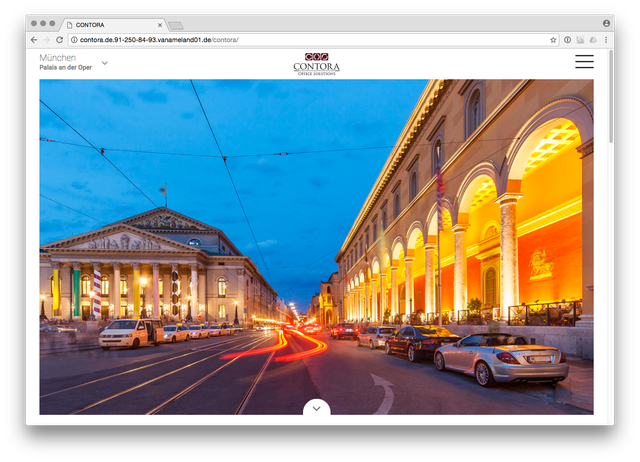The height and width of the screenshot is (462, 640).
Task: Click the address bar URL field
Action: point(300,40)
